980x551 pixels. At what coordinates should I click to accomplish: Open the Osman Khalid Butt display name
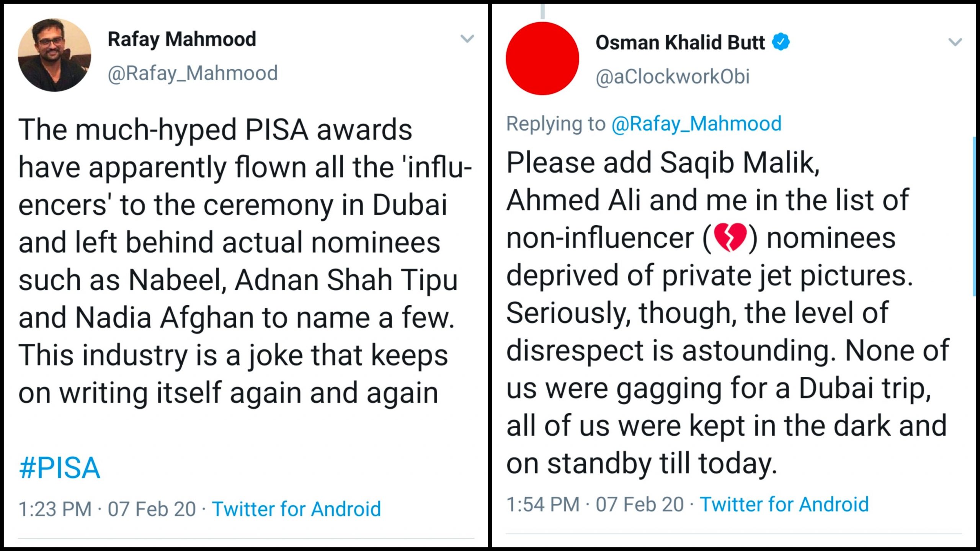click(680, 42)
